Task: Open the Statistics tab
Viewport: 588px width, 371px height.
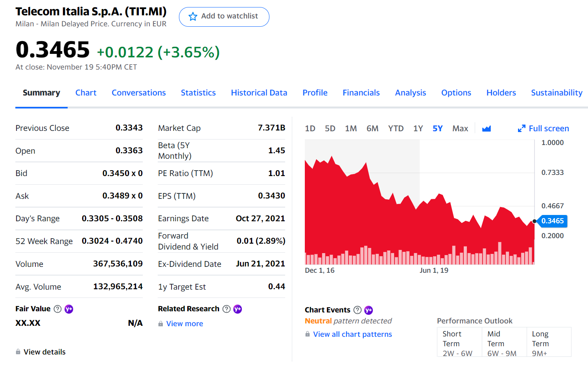Action: click(198, 93)
